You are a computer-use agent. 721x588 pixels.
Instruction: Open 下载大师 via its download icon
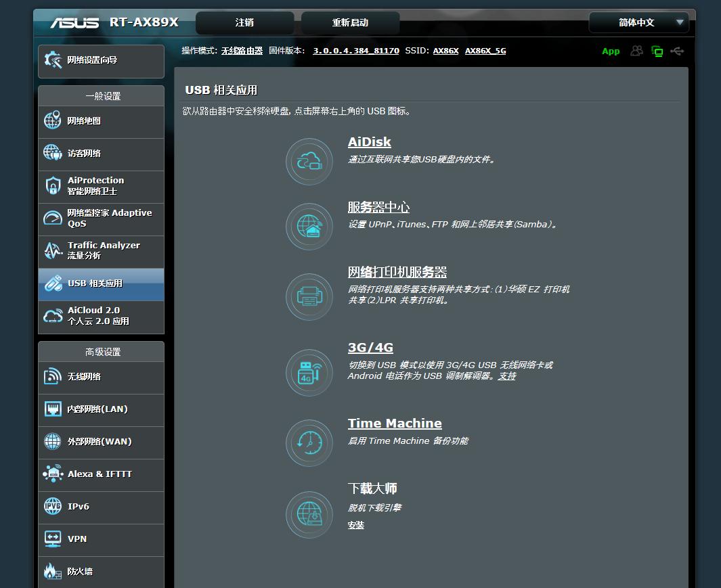click(309, 514)
